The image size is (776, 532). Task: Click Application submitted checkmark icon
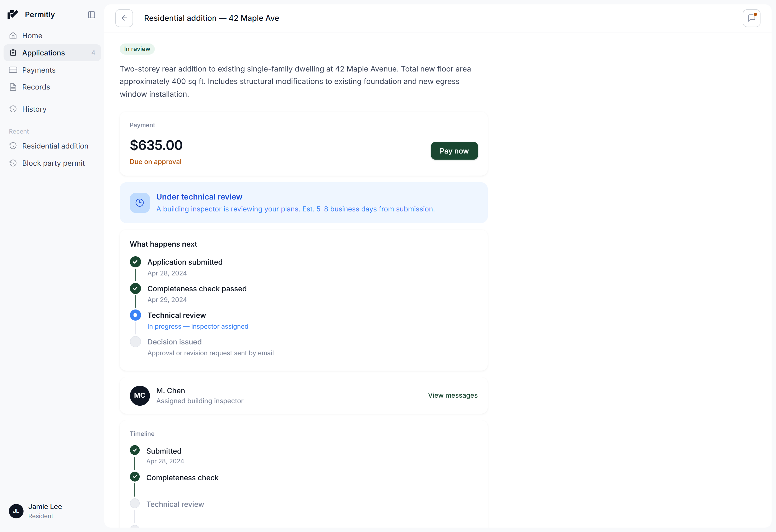click(x=135, y=262)
